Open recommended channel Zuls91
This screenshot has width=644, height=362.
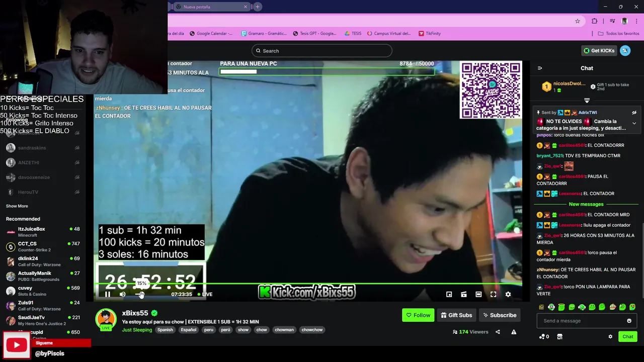43,306
